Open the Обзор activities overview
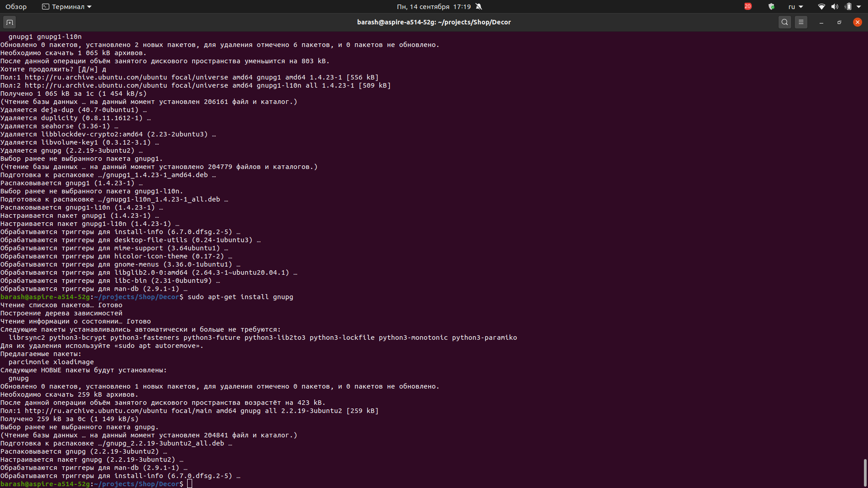Image resolution: width=868 pixels, height=488 pixels. point(16,7)
